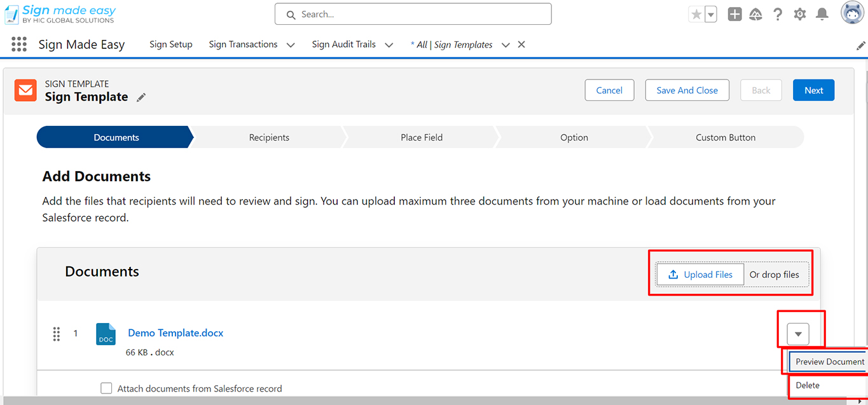This screenshot has height=405, width=868.
Task: Click the Cancel button
Action: pyautogui.click(x=609, y=90)
